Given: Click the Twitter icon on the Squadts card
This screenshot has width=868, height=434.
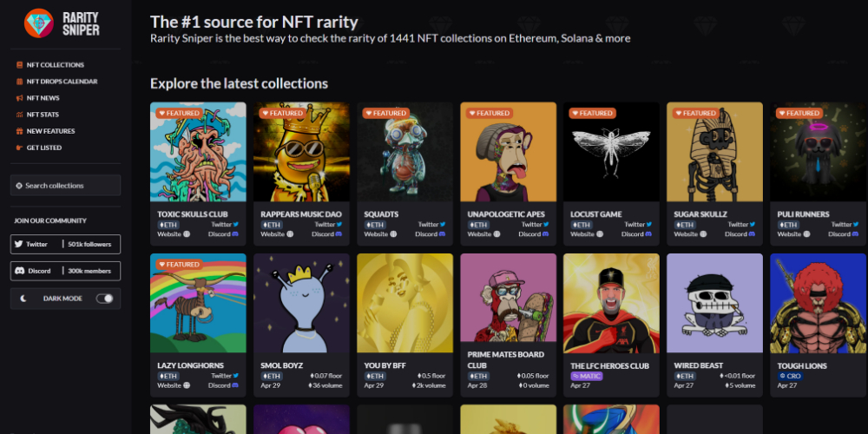Looking at the screenshot, I should pos(443,225).
